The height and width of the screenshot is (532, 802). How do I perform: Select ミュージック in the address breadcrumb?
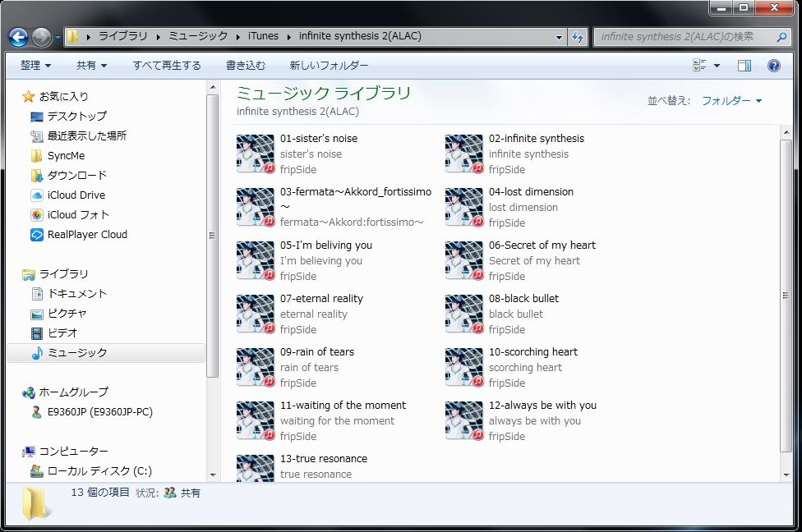coord(198,36)
